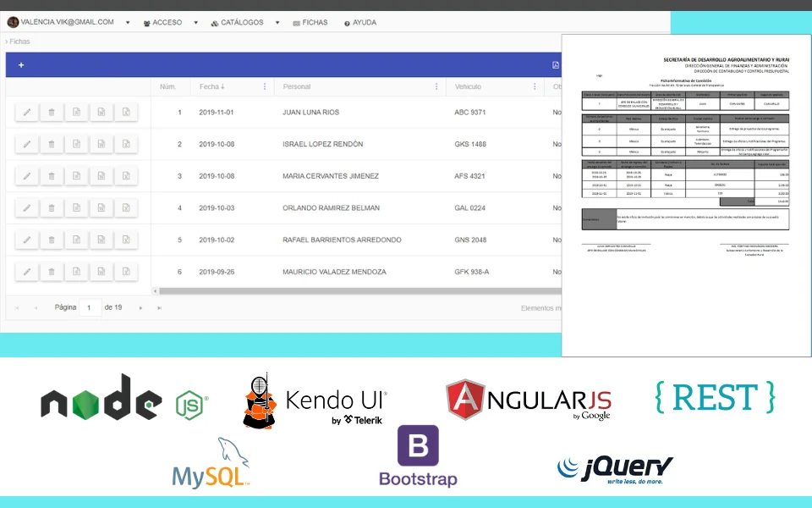
Task: Export RAFAEL BARRIENTOS ARREDONDO row to Word
Action: [x=101, y=240]
